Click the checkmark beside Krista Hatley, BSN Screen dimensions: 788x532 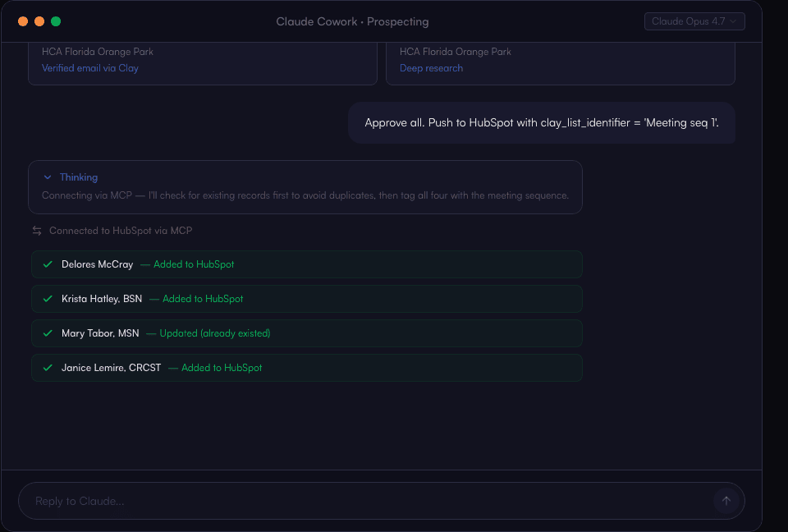pyautogui.click(x=48, y=299)
